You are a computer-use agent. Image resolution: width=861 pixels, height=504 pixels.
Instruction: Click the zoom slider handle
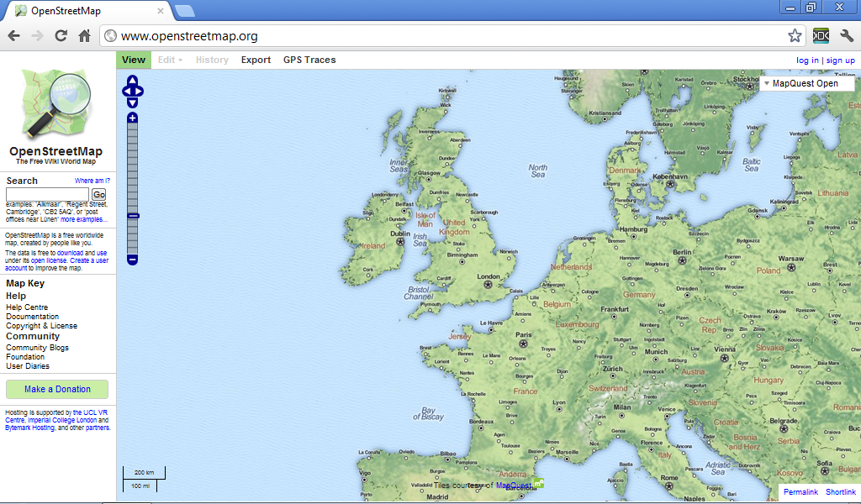click(x=132, y=216)
